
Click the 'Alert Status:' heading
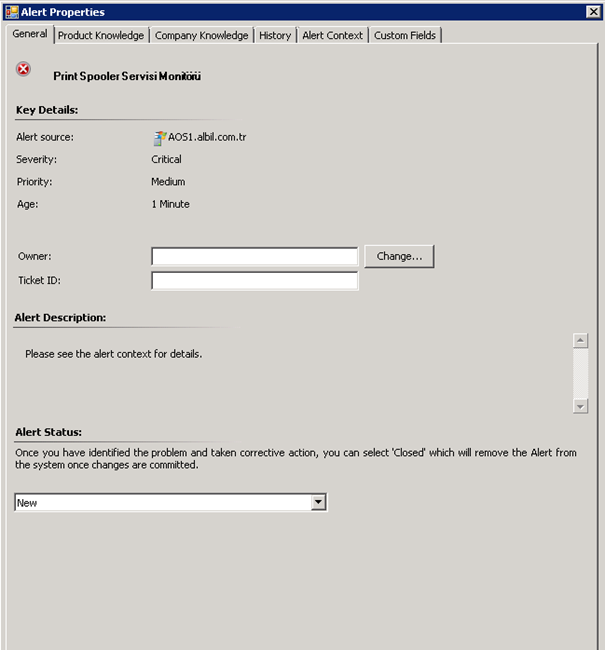tap(49, 432)
